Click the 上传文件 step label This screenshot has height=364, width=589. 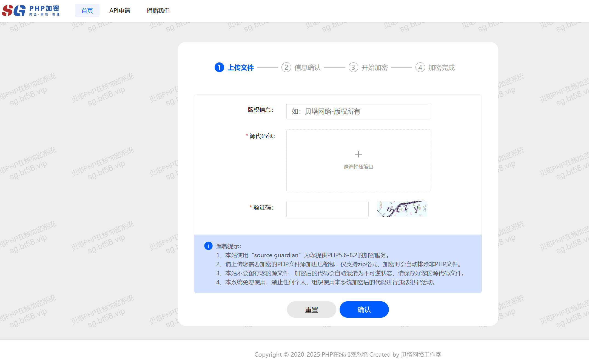[x=241, y=67]
